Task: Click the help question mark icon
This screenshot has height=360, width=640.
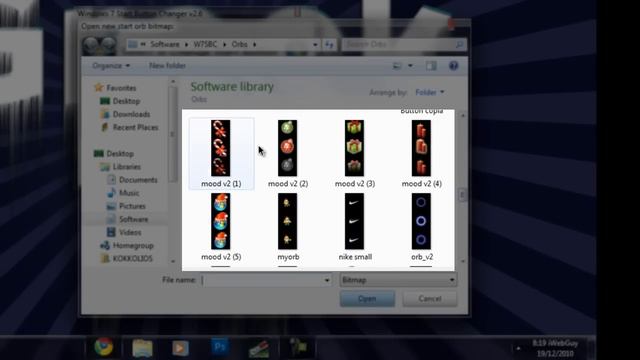Action: click(x=453, y=66)
